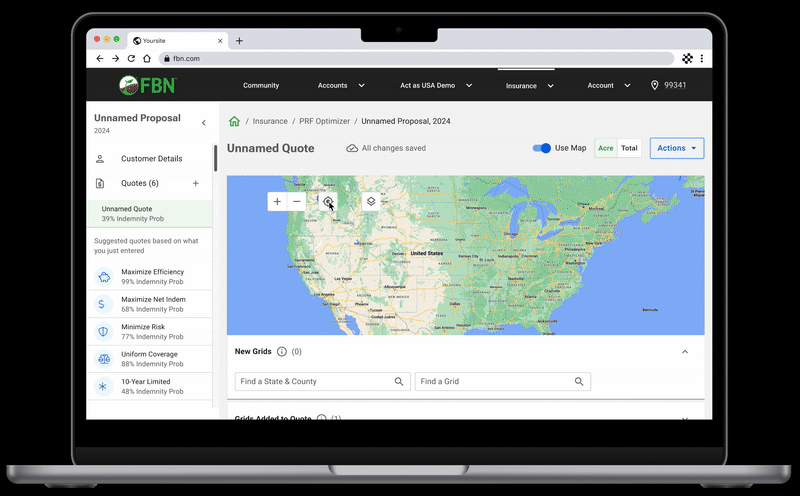Toggle the Use Map switch
800x496 pixels.
coord(541,148)
